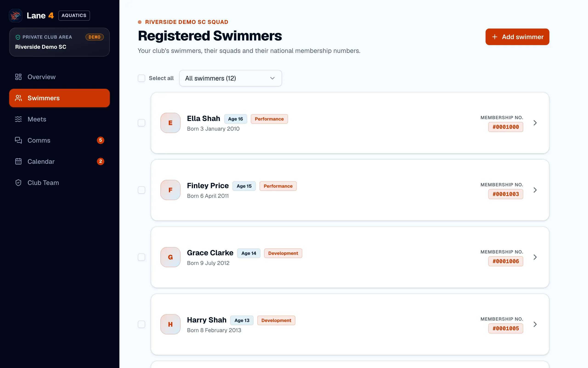The image size is (588, 368).
Task: Expand Harry Shah's row with the chevron
Action: pyautogui.click(x=535, y=325)
